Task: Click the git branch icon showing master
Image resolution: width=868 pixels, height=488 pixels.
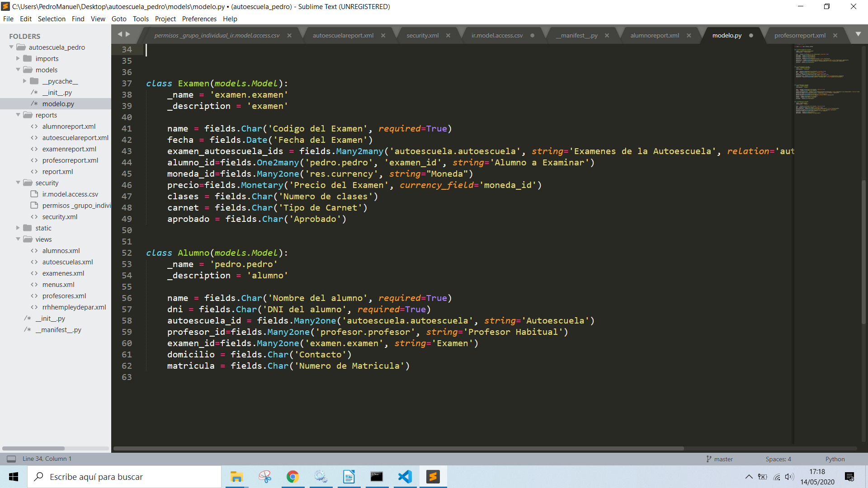Action: pyautogui.click(x=708, y=459)
